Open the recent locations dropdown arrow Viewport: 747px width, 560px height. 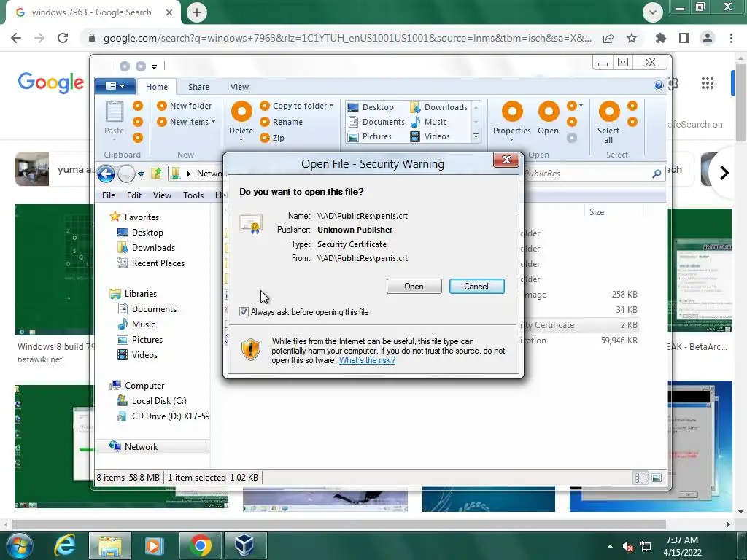tap(141, 174)
